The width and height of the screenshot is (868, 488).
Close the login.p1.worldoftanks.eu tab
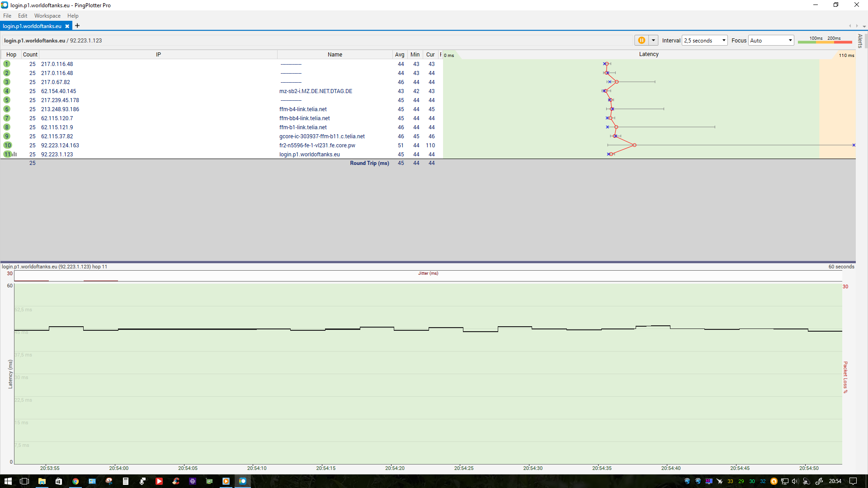pyautogui.click(x=67, y=26)
